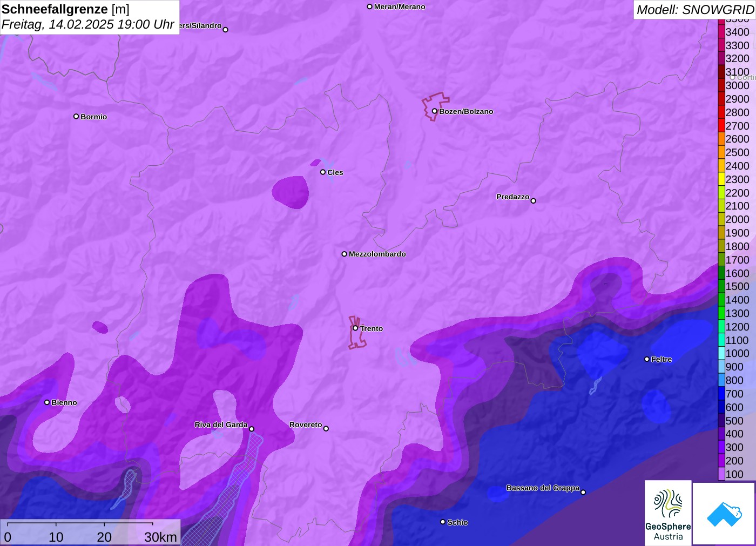Click the 500 legend value
756x546 pixels.
734,421
